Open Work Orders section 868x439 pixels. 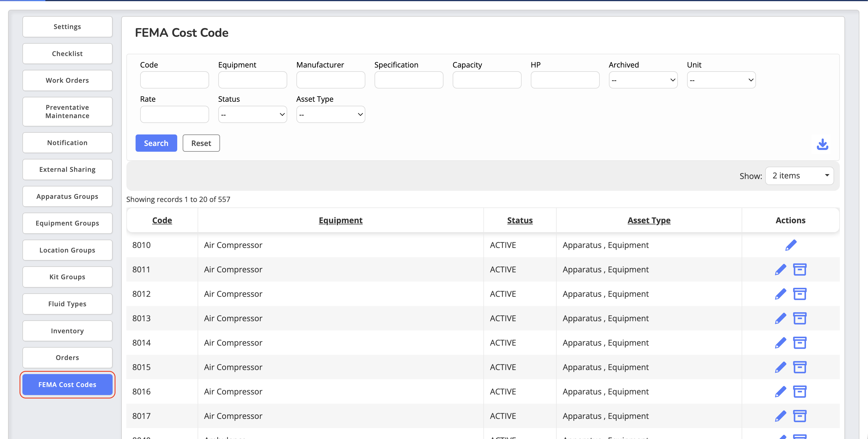(67, 80)
